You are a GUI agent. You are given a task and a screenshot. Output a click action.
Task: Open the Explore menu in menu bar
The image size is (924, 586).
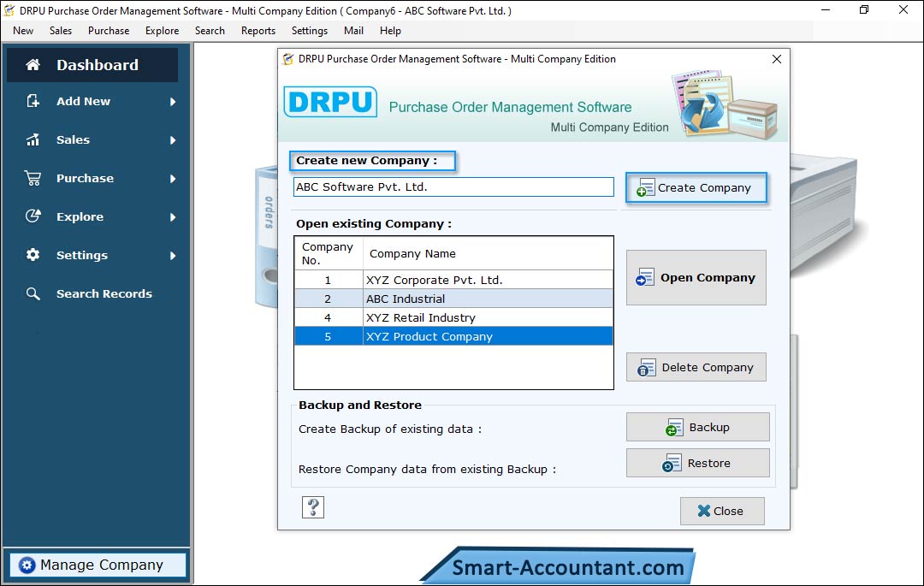[162, 31]
